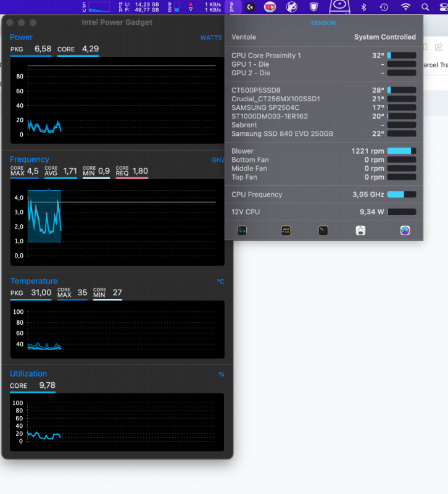Open the network speed menu bar item
Viewport: 448px width, 494px height.
[205, 7]
